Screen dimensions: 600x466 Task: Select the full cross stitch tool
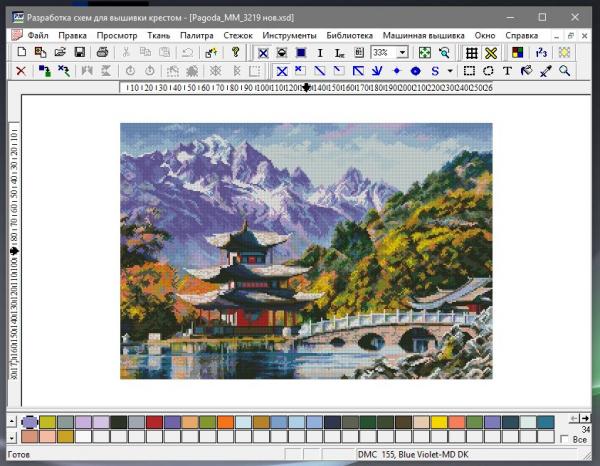pos(283,71)
